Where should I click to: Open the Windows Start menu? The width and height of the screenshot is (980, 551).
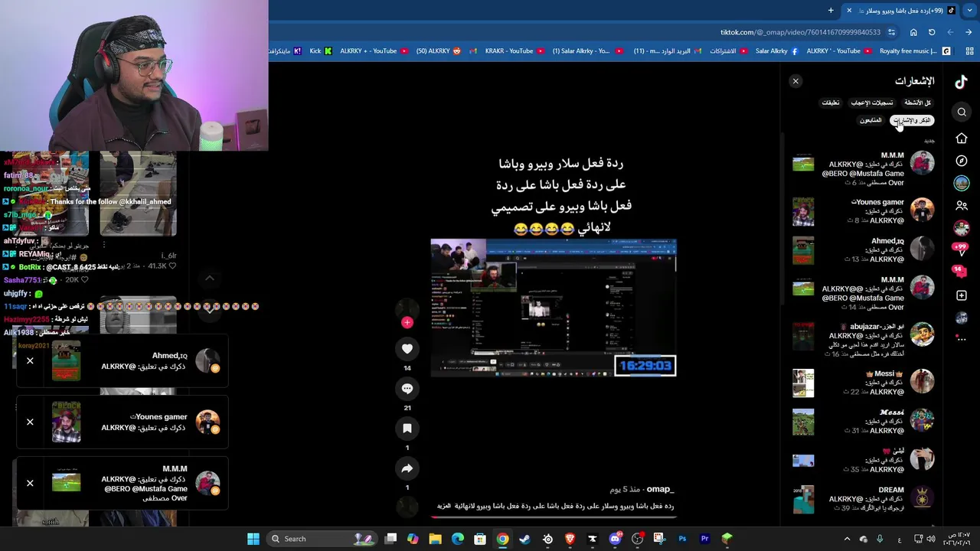(x=253, y=539)
